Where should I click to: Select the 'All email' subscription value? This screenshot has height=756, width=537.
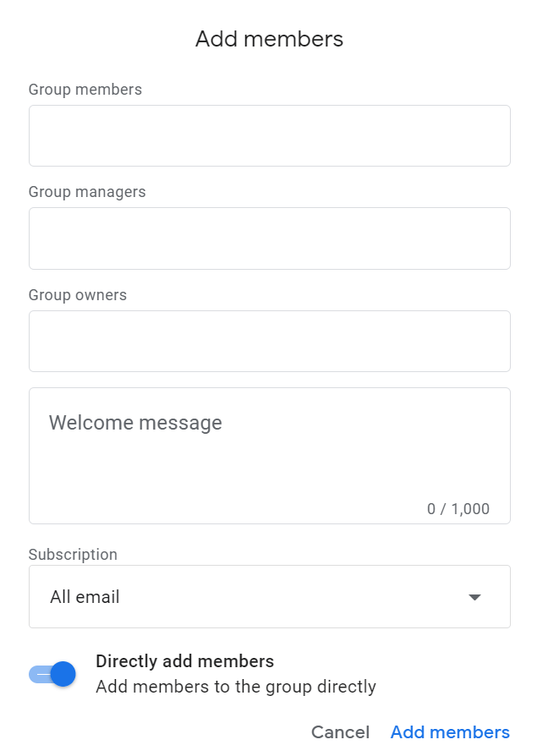85,597
